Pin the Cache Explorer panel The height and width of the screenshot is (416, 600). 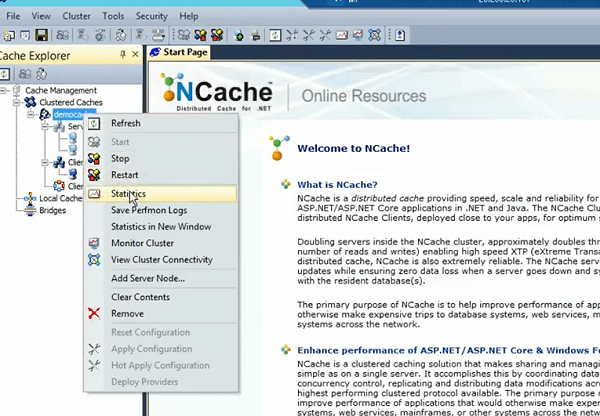(x=123, y=55)
